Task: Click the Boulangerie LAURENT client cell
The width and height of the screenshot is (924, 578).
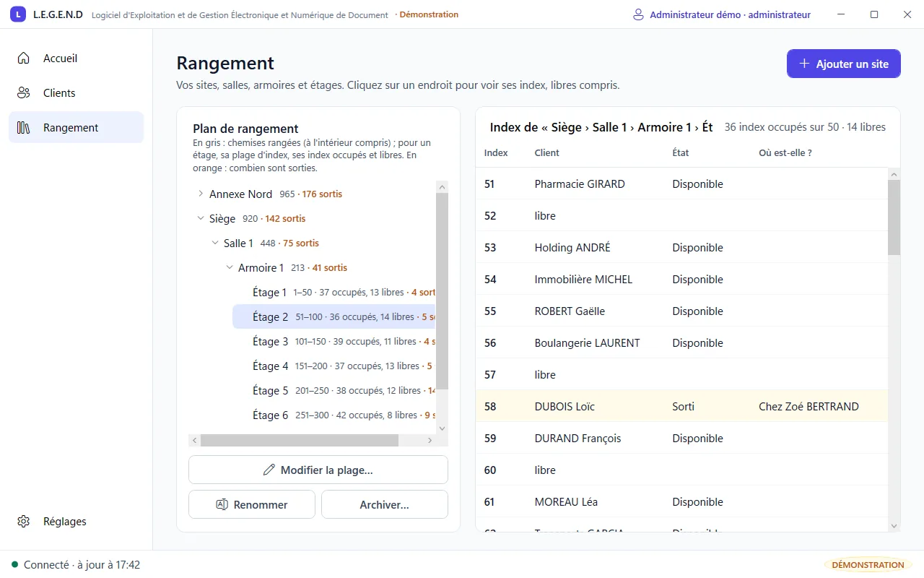Action: point(587,342)
